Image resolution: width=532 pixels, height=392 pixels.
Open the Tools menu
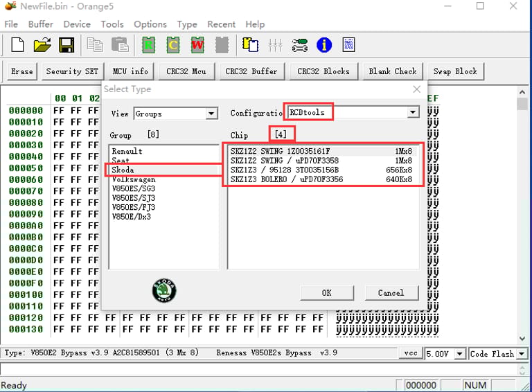112,24
